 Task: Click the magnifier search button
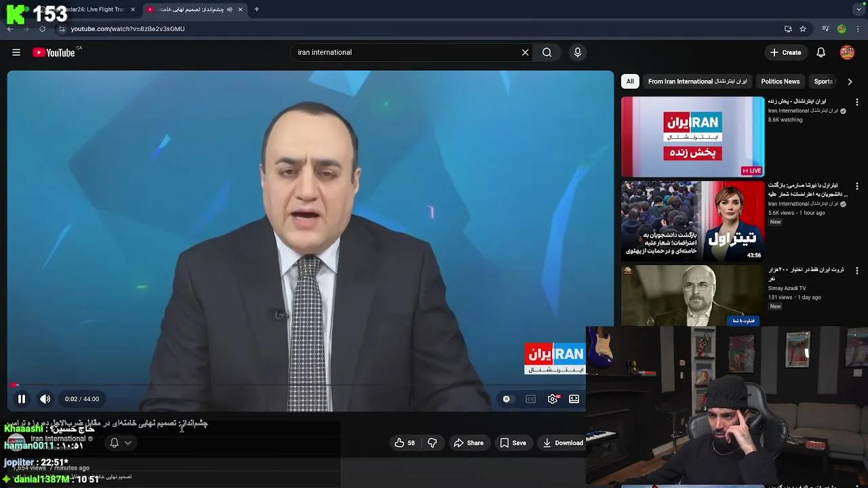tap(547, 52)
